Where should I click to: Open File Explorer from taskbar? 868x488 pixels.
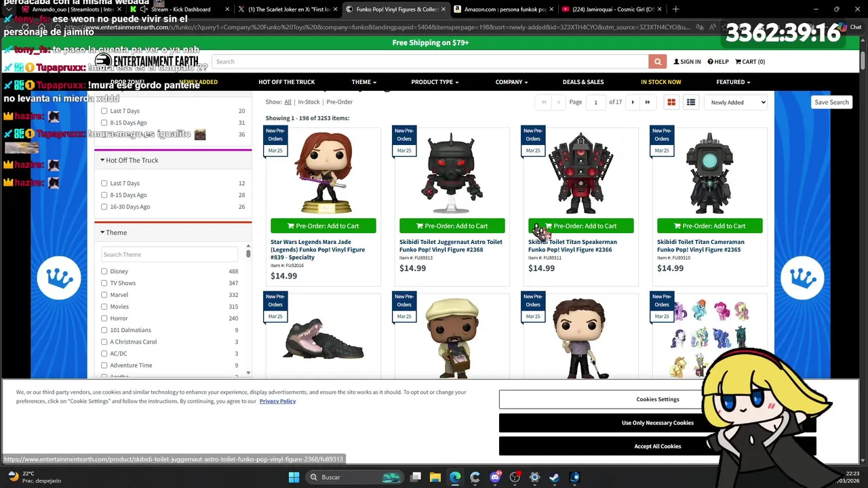[x=435, y=477]
